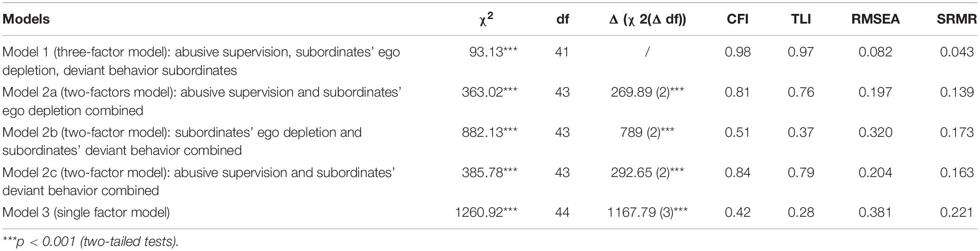Click the CFI column header
This screenshot has width=980, height=251.
pos(737,19)
